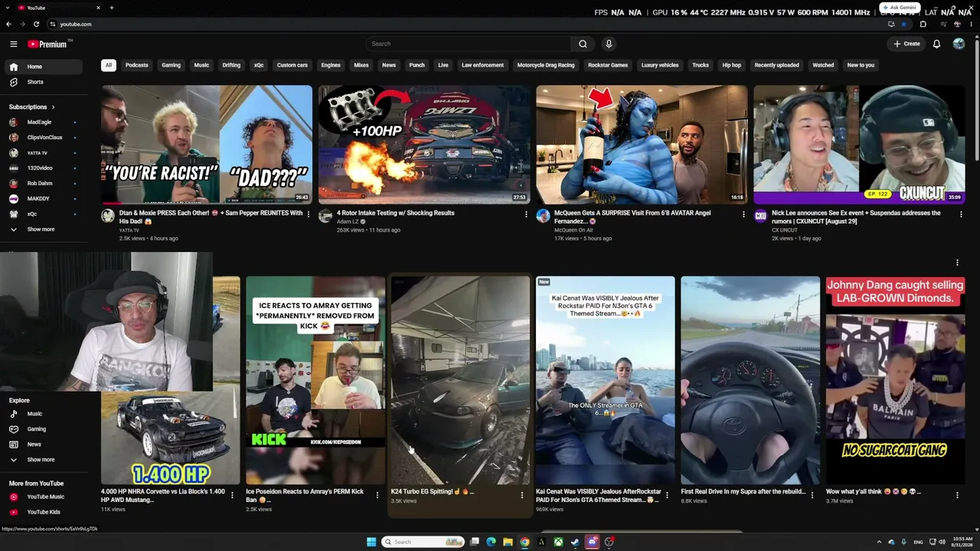
Task: Play the 4 Rotor Intake Testing thumbnail
Action: coord(424,145)
